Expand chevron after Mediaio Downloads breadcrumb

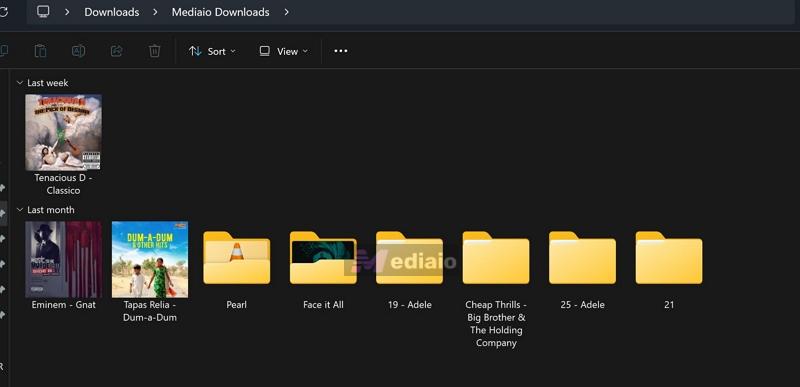click(286, 12)
